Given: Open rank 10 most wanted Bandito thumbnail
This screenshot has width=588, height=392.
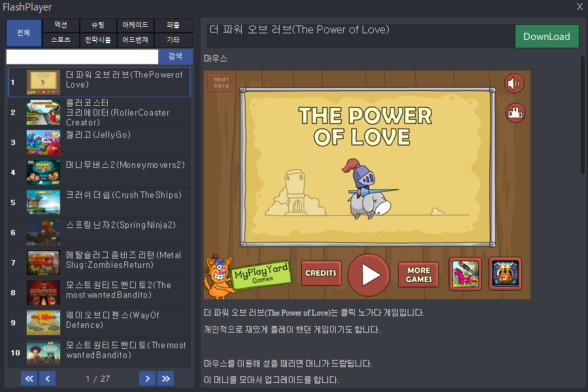Looking at the screenshot, I should click(x=43, y=353).
